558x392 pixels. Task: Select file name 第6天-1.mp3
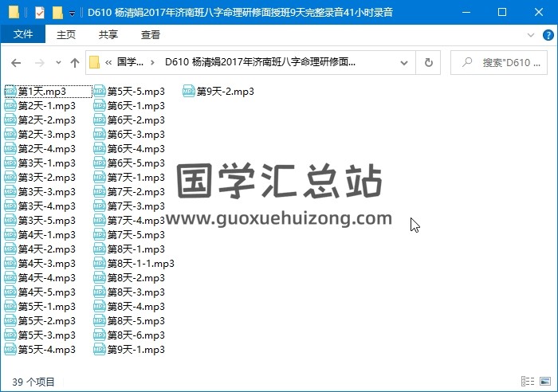tap(136, 106)
